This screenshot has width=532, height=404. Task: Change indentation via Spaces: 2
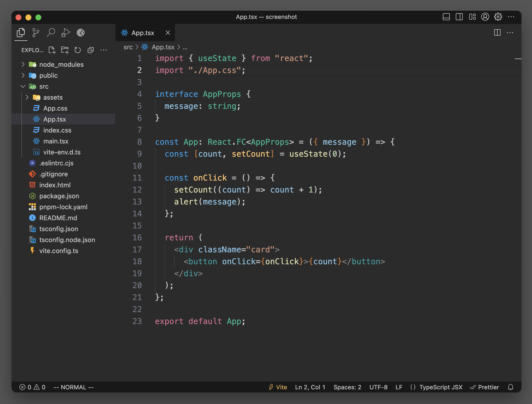pos(347,387)
